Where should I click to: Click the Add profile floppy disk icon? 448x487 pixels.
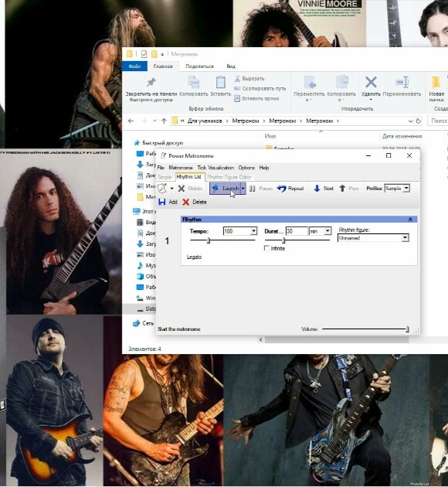pos(162,202)
